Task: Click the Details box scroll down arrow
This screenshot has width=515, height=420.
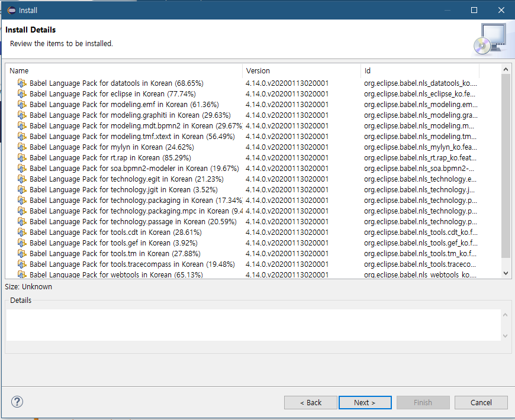Action: click(x=506, y=336)
